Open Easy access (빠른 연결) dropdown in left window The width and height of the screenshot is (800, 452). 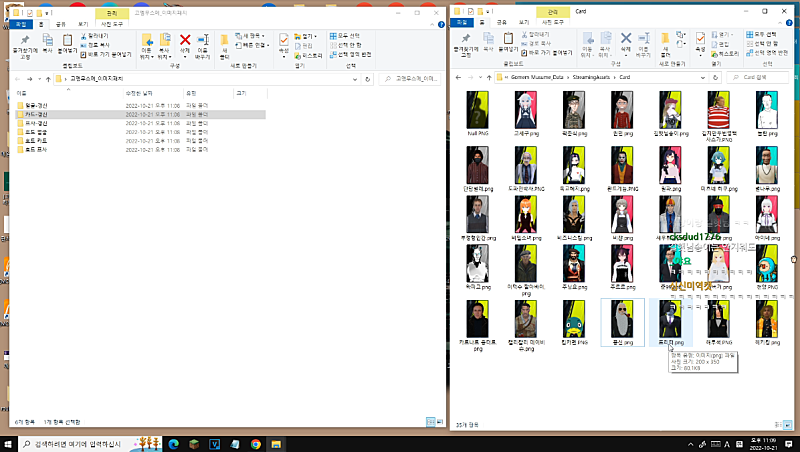[x=253, y=45]
